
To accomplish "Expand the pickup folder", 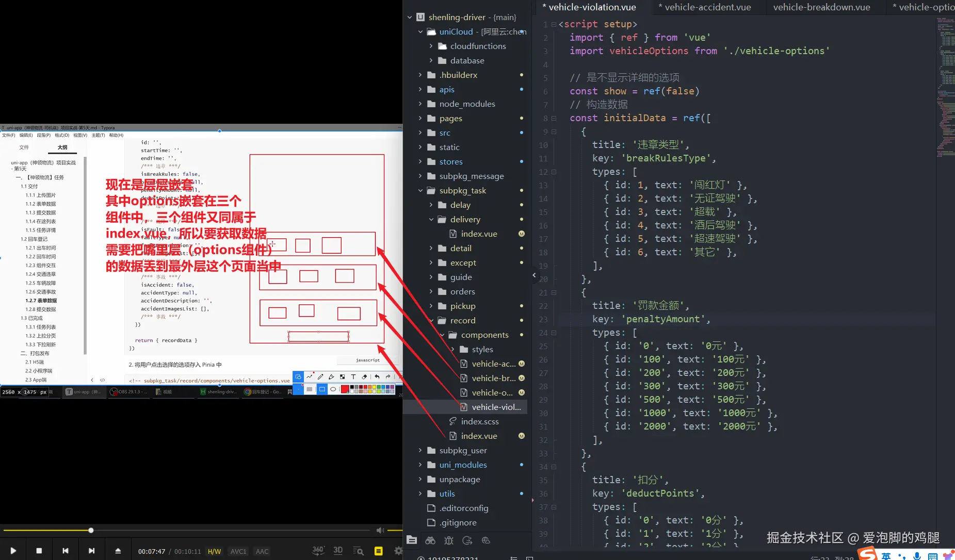I will [x=431, y=306].
